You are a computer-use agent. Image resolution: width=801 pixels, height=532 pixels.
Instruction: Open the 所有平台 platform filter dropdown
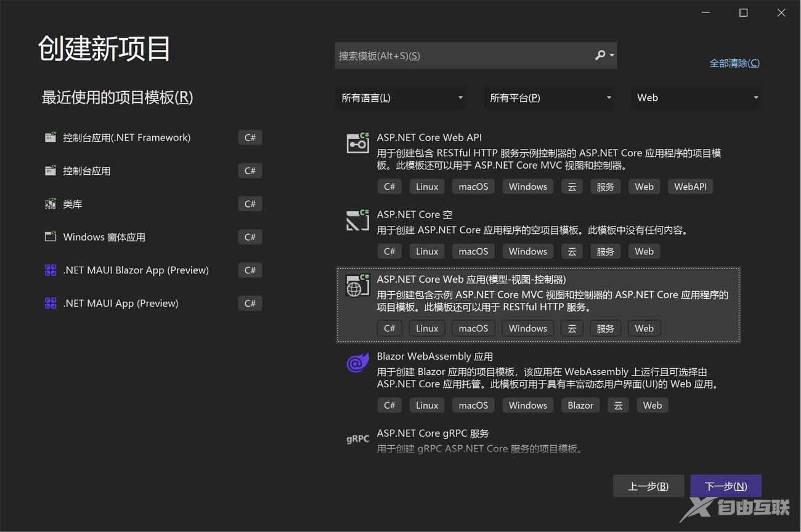[549, 98]
